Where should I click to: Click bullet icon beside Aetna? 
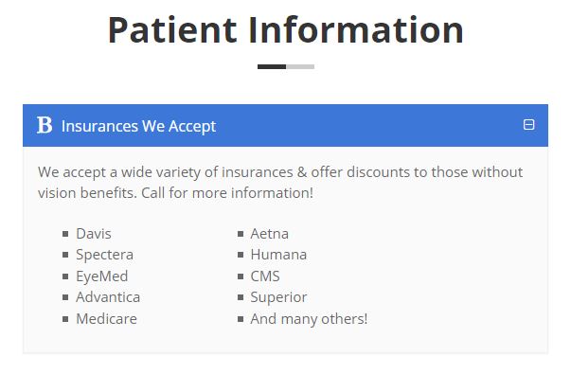(241, 234)
